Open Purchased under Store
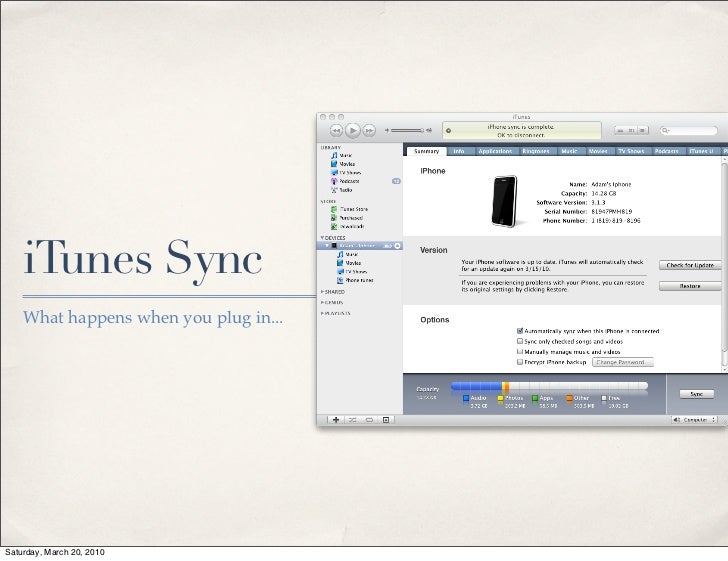Image resolution: width=728 pixels, height=561 pixels. (347, 218)
